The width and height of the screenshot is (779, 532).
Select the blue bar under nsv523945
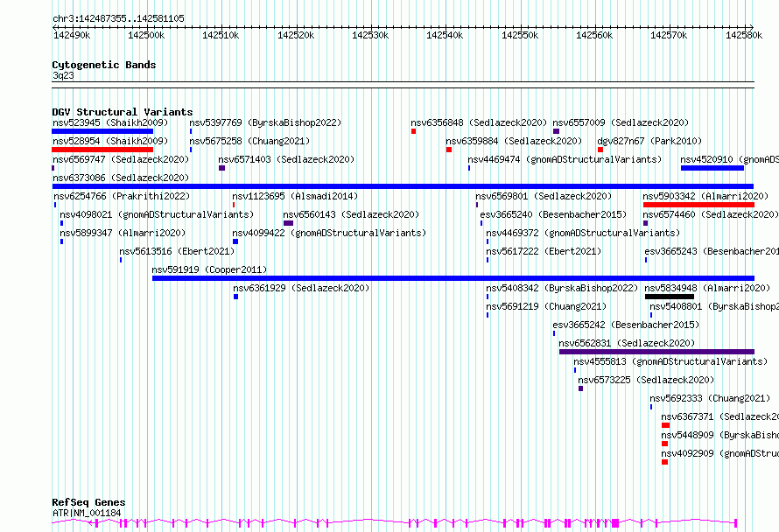tap(102, 131)
